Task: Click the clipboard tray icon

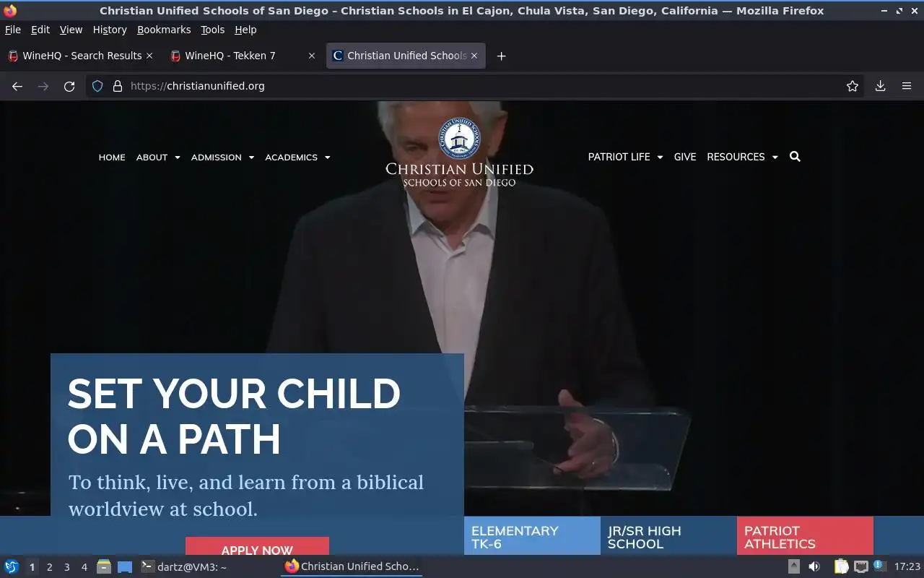Action: 840,566
